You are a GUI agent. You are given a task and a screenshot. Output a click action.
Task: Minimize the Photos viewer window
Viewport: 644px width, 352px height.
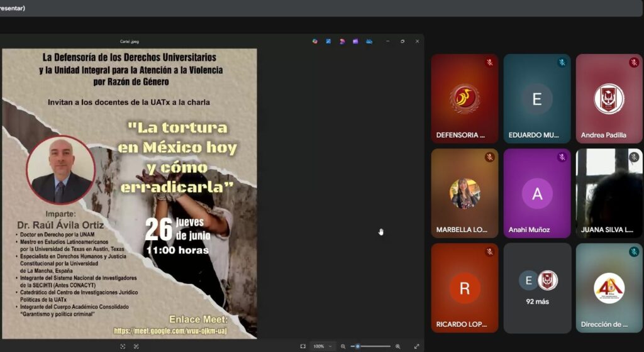tap(387, 41)
